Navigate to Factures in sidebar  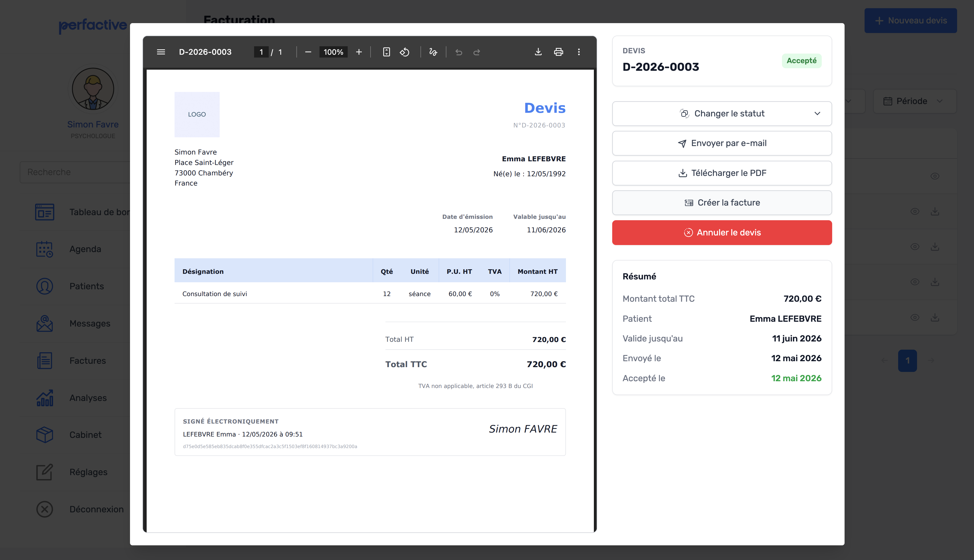tap(88, 360)
